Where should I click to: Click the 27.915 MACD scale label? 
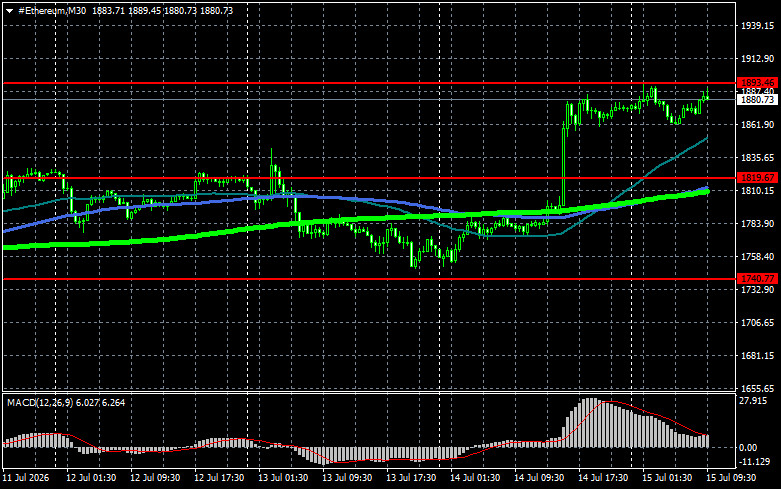click(753, 401)
